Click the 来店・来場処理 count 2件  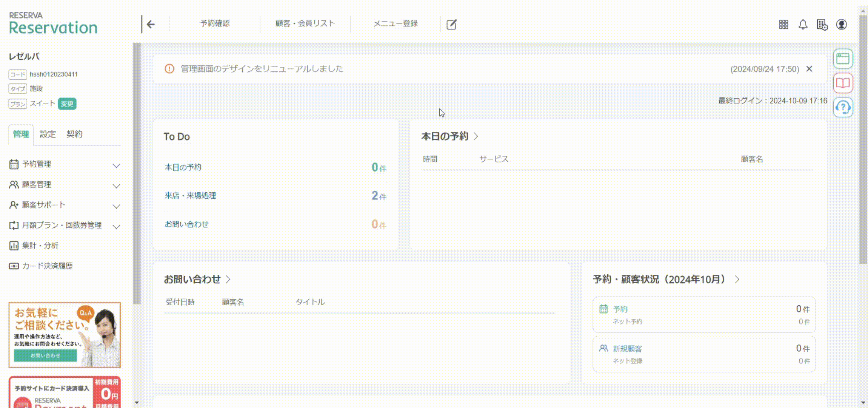point(379,196)
